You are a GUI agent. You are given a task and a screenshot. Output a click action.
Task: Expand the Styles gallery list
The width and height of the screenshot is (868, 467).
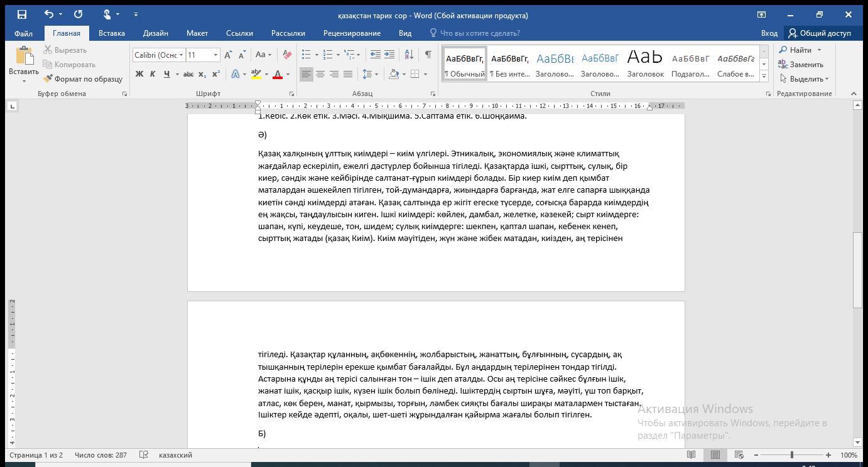tap(764, 76)
